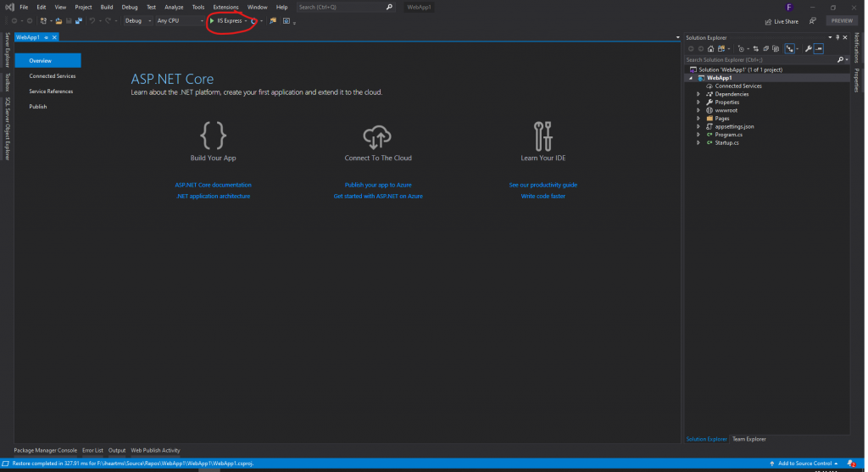Click the Send Feedback icon
This screenshot has height=472, width=868.
[x=813, y=21]
